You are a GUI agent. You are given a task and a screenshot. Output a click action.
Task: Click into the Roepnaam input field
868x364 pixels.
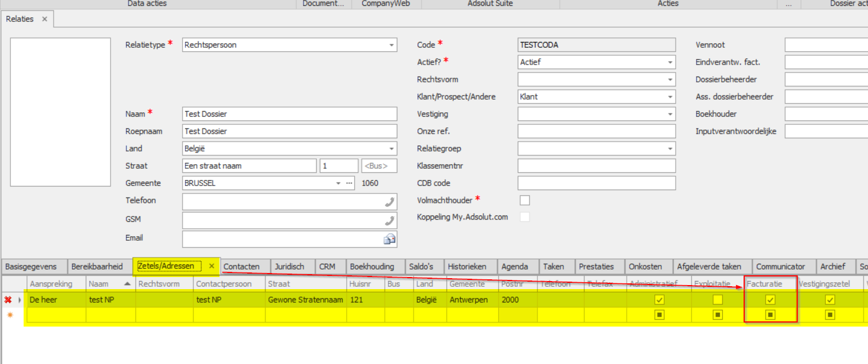(289, 131)
